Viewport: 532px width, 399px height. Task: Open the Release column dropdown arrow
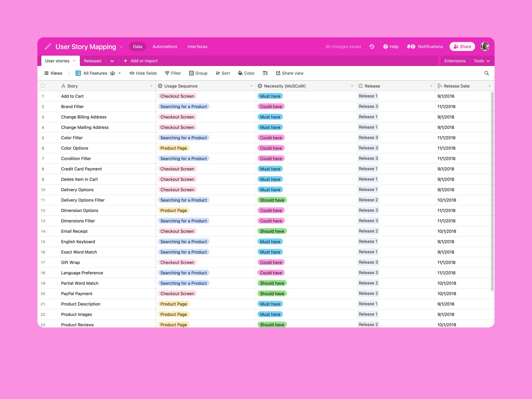pyautogui.click(x=431, y=86)
